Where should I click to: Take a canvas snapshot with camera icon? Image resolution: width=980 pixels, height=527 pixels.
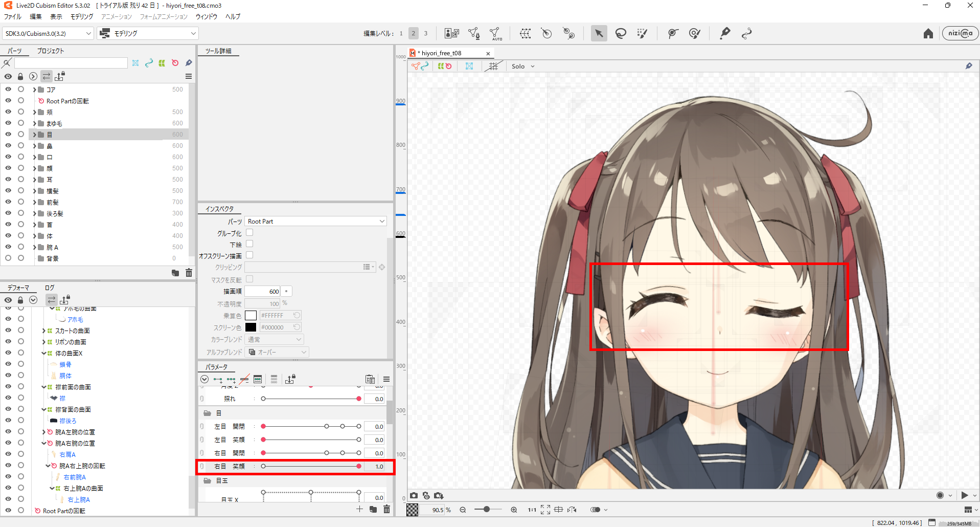(x=414, y=495)
